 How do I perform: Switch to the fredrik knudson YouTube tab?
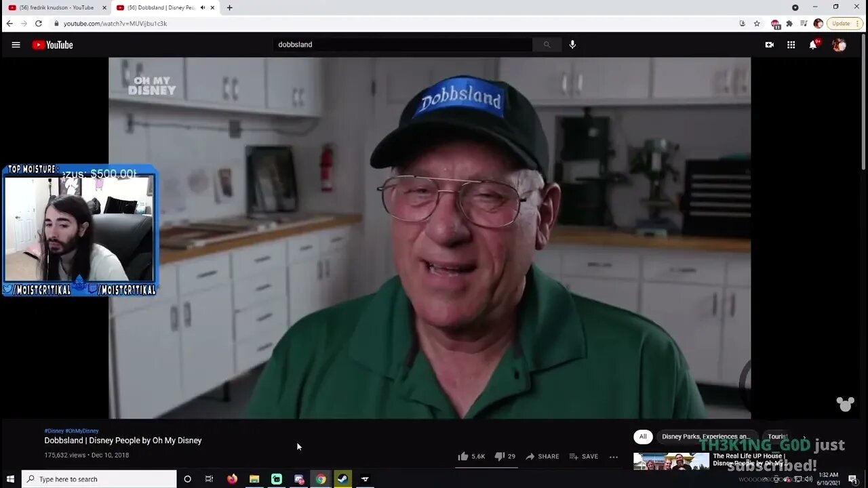57,7
